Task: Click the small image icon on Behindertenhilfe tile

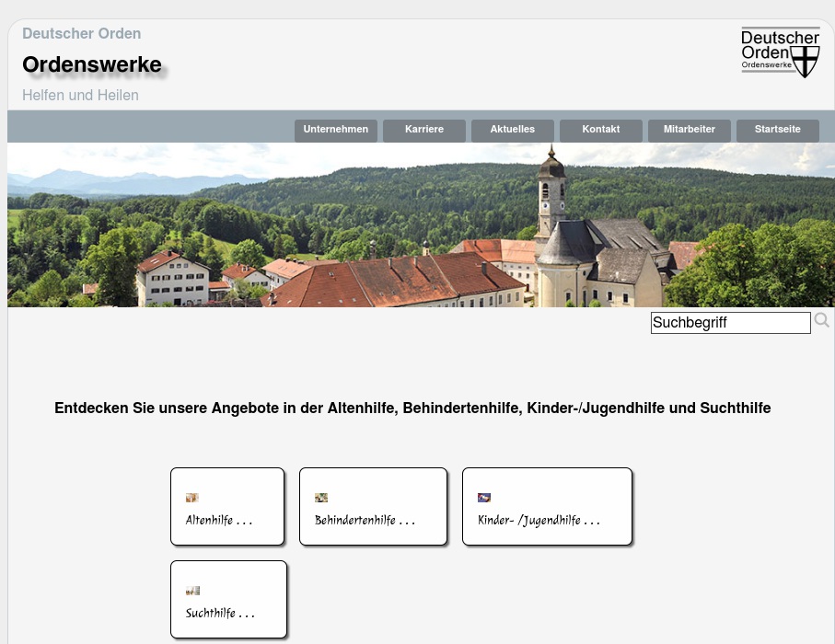Action: click(x=321, y=497)
